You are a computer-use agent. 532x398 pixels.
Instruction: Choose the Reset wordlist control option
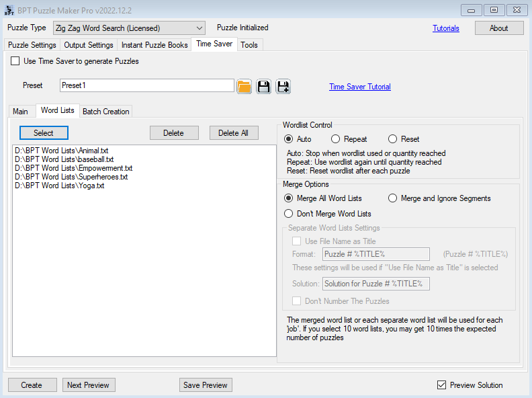tap(393, 139)
